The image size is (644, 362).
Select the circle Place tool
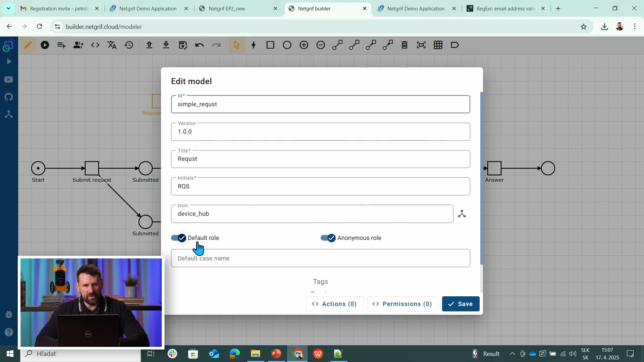pyautogui.click(x=287, y=45)
